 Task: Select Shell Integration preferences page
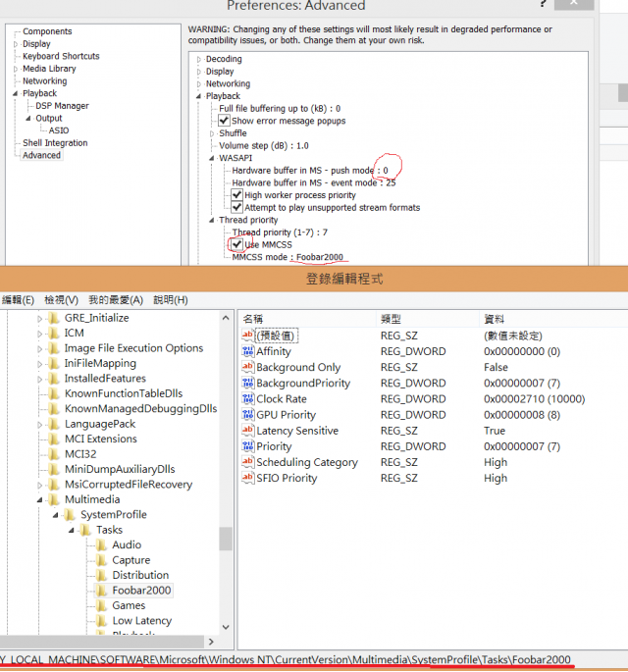pos(55,142)
